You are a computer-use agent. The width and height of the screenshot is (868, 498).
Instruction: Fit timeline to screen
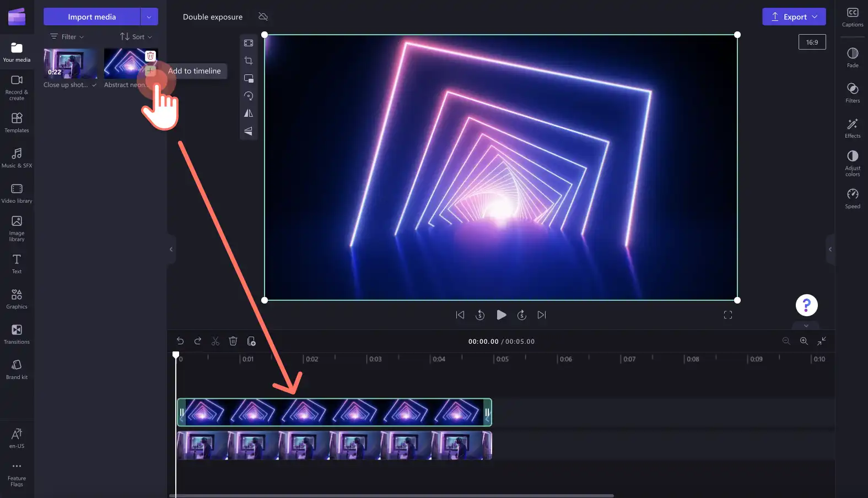[x=822, y=342]
